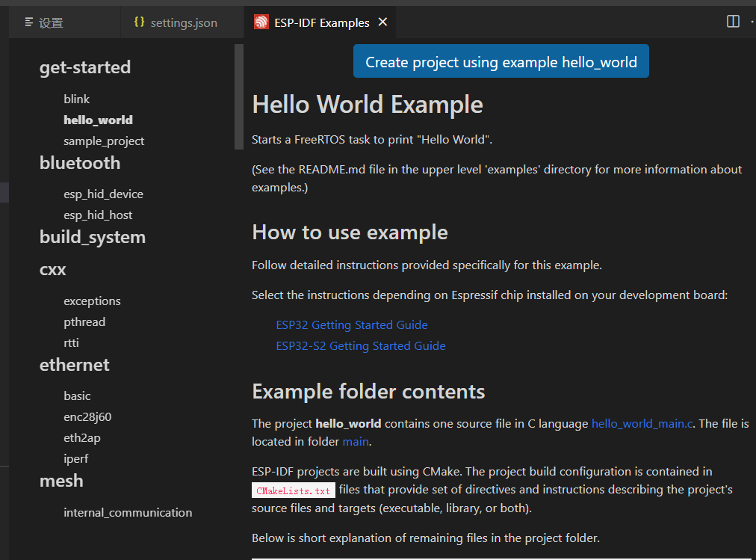756x560 pixels.
Task: Click the bluetooth category heading
Action: pyautogui.click(x=80, y=163)
